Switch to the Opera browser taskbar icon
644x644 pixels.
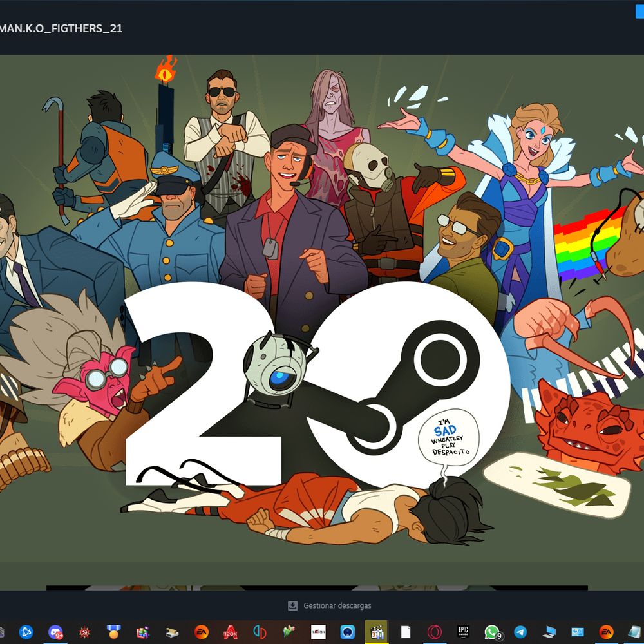point(435,632)
